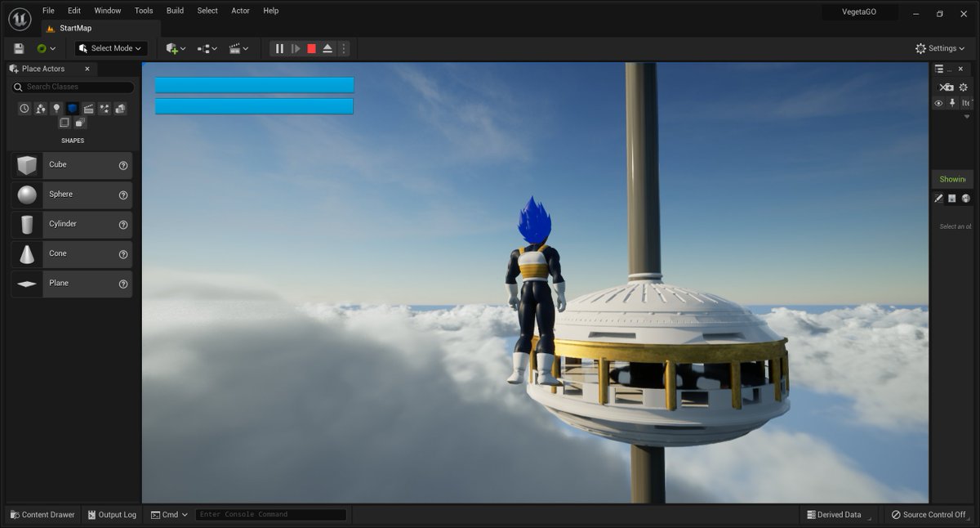Click the Outliner panel tab icon
Viewport: 980px width, 528px height.
coord(939,69)
